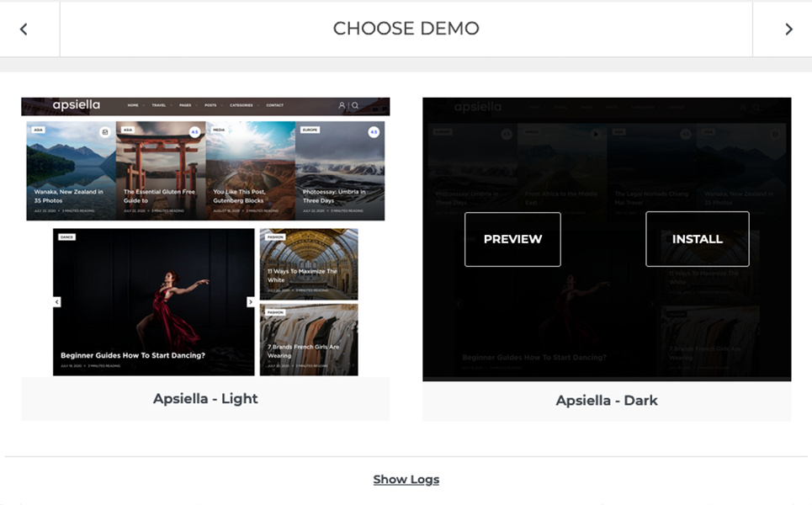
Task: Open the Show Logs link
Action: 406,480
